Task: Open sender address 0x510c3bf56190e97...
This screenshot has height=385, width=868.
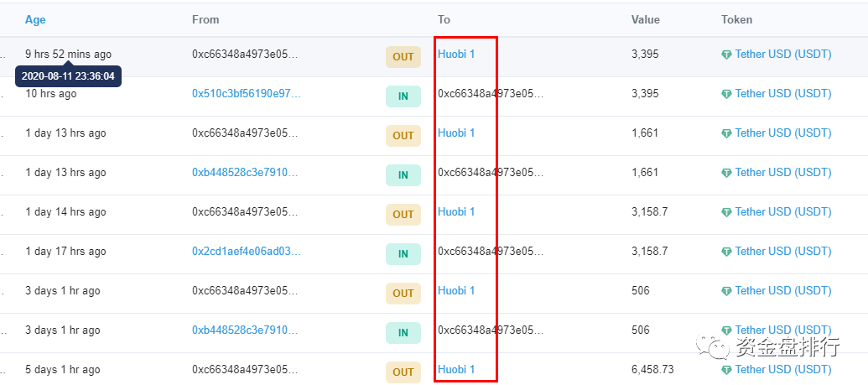Action: click(x=247, y=94)
